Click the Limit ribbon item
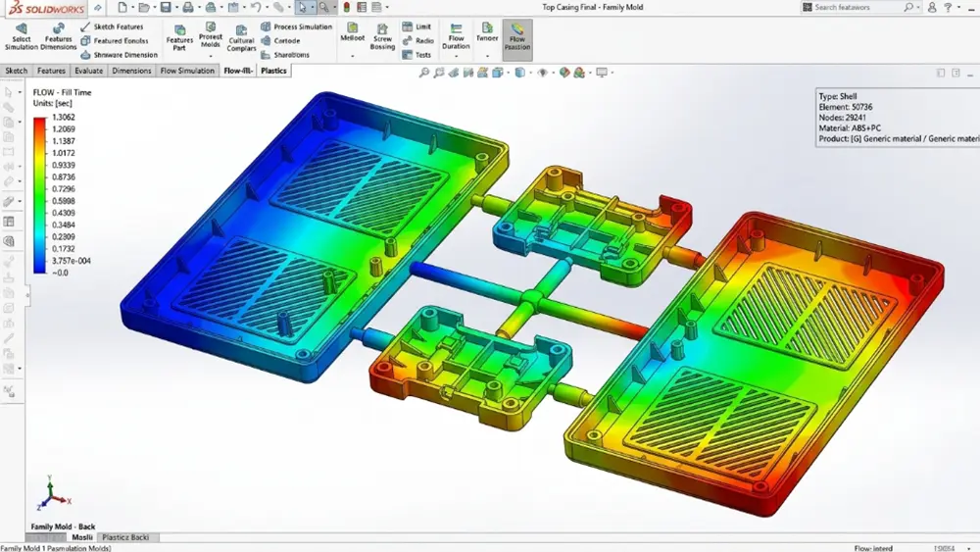Screen dimensions: 980x552 [x=416, y=26]
